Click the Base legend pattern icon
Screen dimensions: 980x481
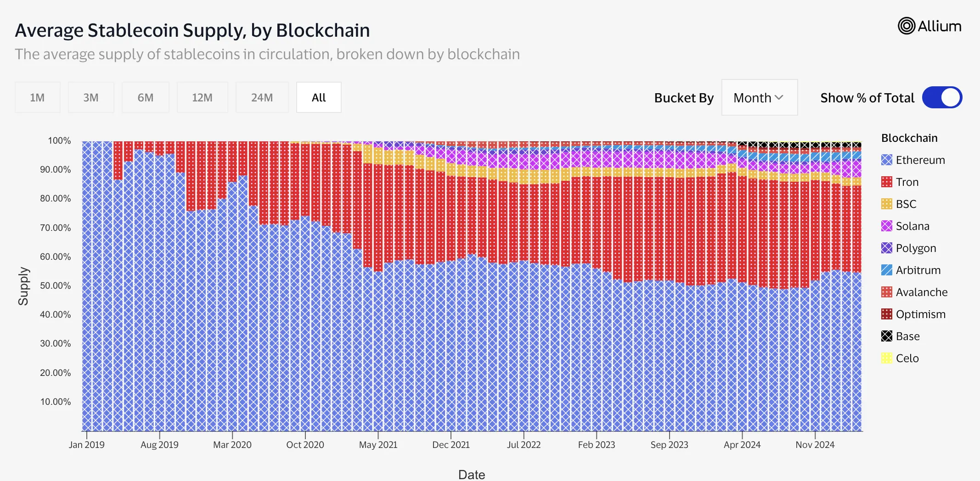pos(887,336)
